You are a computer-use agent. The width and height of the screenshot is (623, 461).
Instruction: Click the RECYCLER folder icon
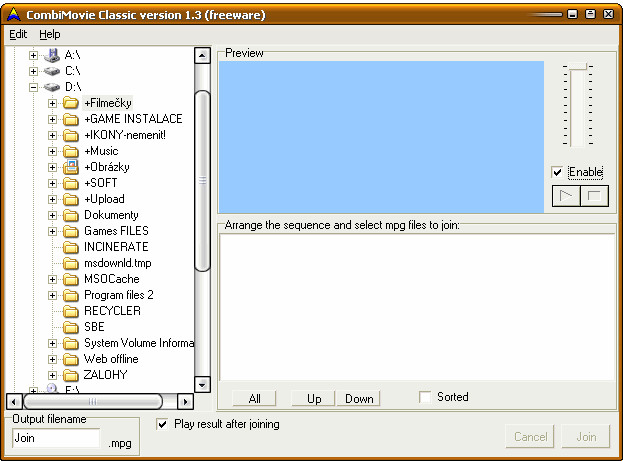[71, 311]
